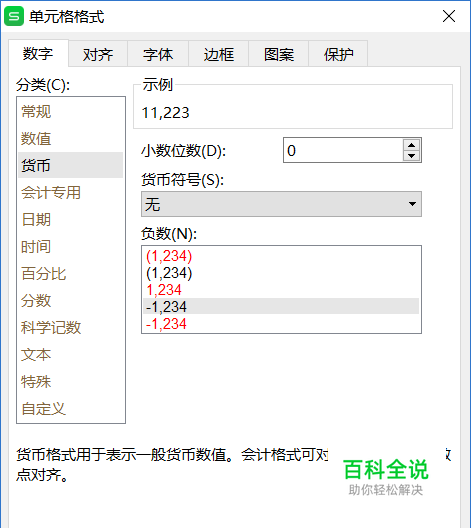
Task: Select red -1,234 negative format
Action: [x=281, y=324]
